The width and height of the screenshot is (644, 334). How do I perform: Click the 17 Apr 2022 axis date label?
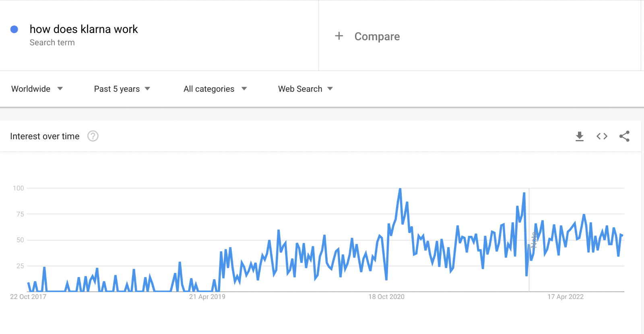coord(566,297)
